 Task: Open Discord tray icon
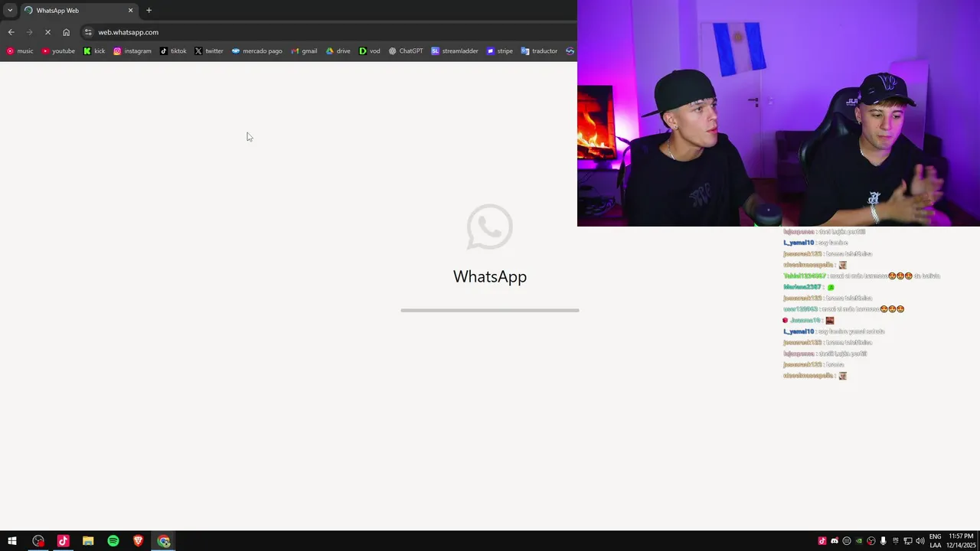click(835, 541)
